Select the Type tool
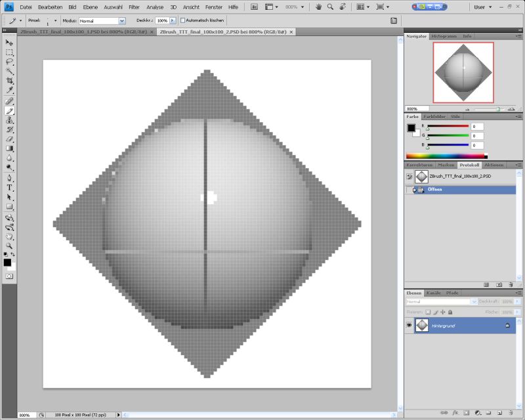 9,187
